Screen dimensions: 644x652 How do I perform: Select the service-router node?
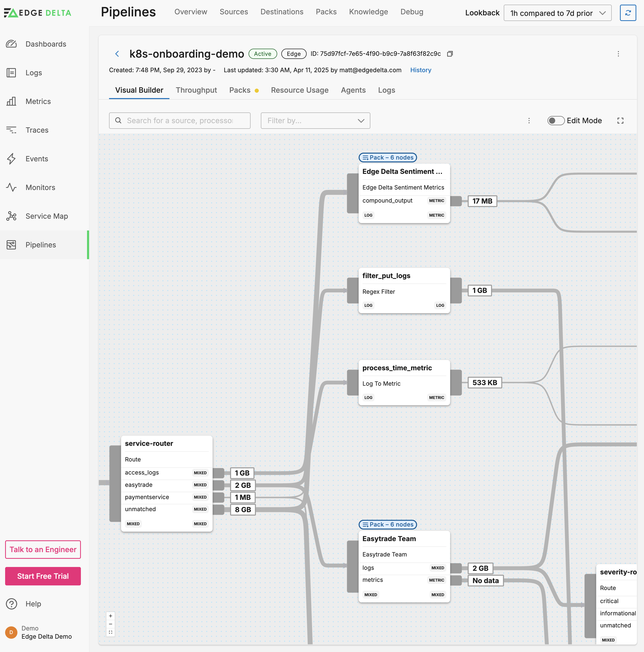pos(167,483)
